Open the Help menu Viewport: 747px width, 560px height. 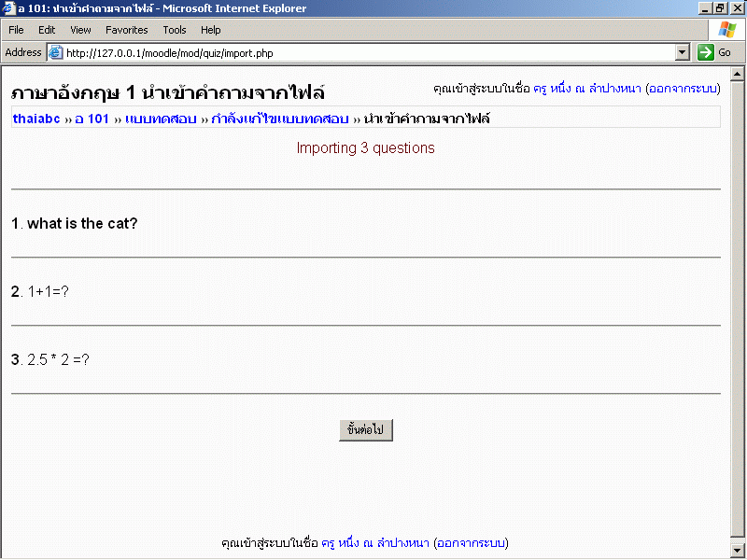(211, 30)
